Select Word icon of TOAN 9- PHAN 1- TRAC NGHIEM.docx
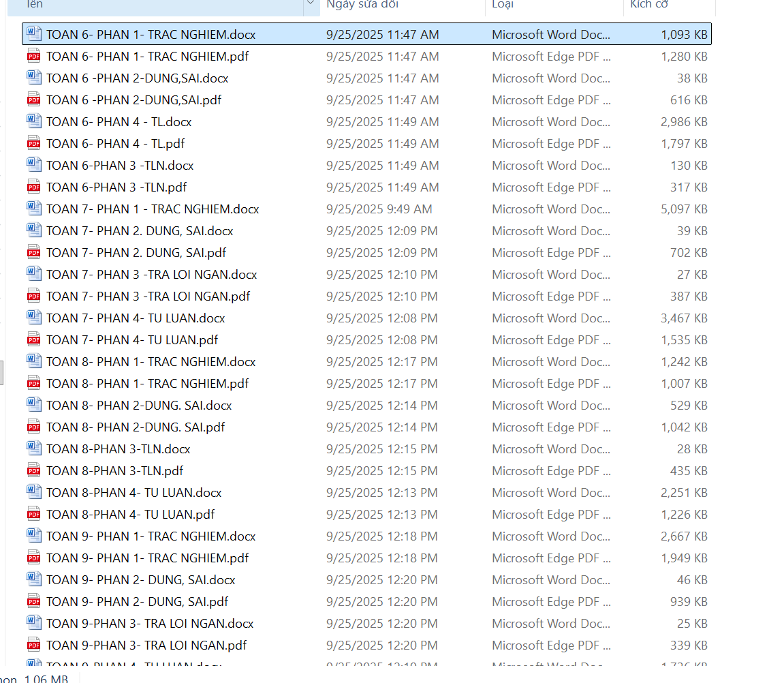This screenshot has height=683, width=784. tap(33, 536)
